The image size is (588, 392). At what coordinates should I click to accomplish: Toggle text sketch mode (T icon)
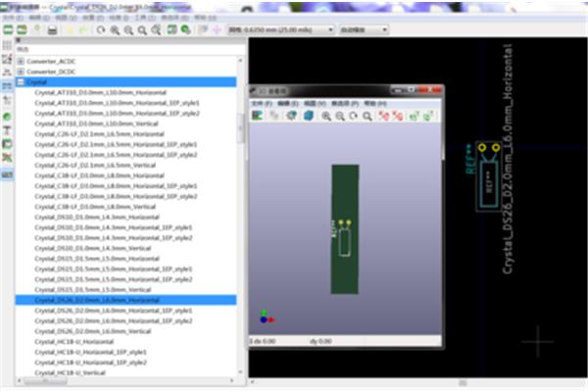7,130
